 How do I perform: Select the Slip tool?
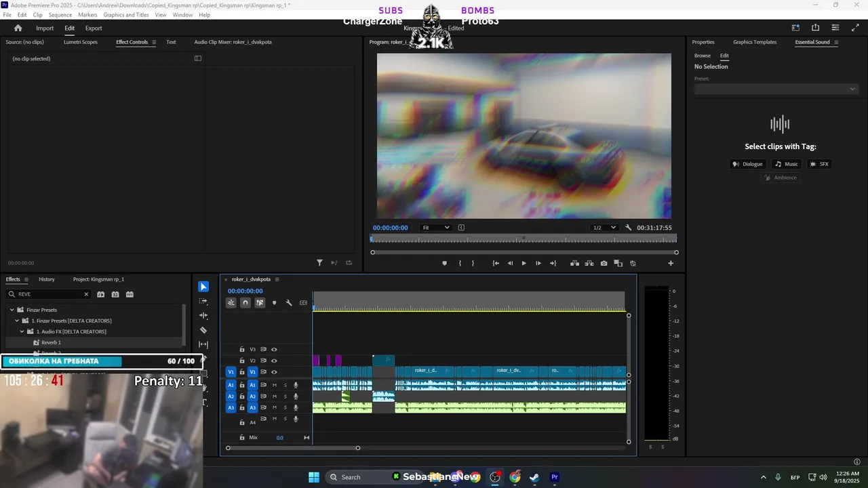pyautogui.click(x=203, y=344)
